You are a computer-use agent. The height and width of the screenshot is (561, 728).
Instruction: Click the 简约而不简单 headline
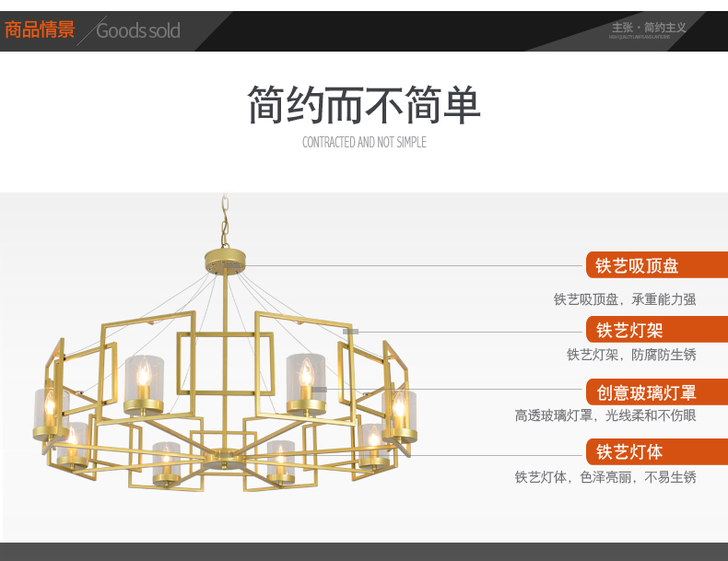363,104
